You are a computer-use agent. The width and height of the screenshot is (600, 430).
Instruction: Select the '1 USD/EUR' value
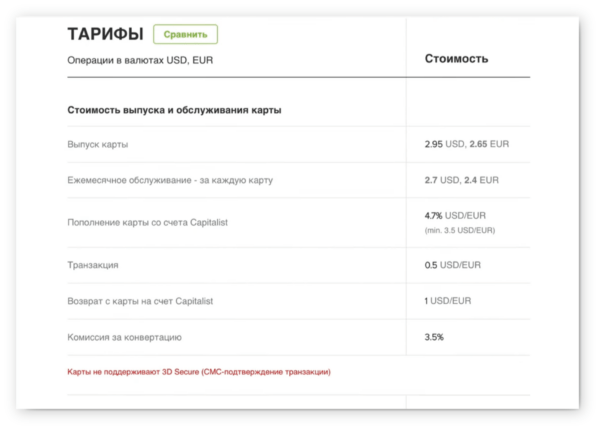click(448, 301)
